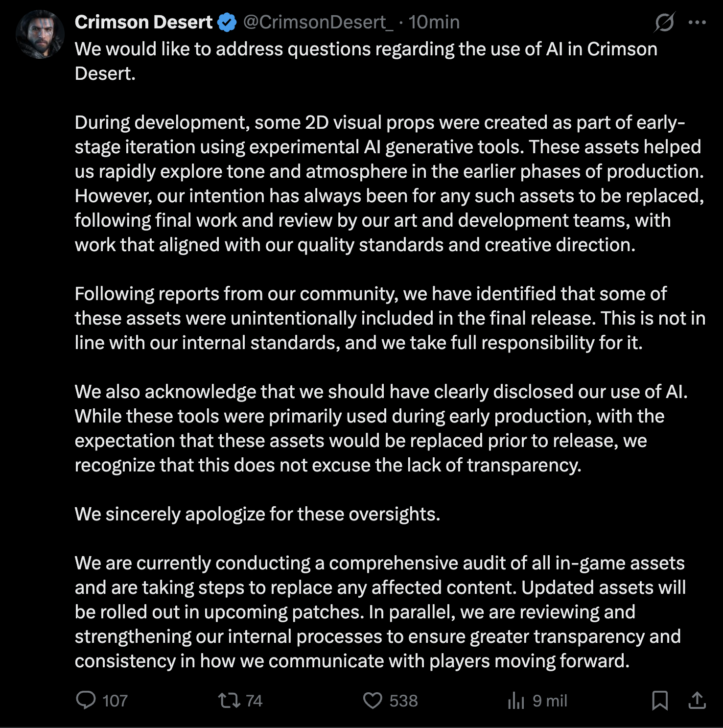The width and height of the screenshot is (723, 728).
Task: Toggle the like heart icon
Action: click(373, 701)
